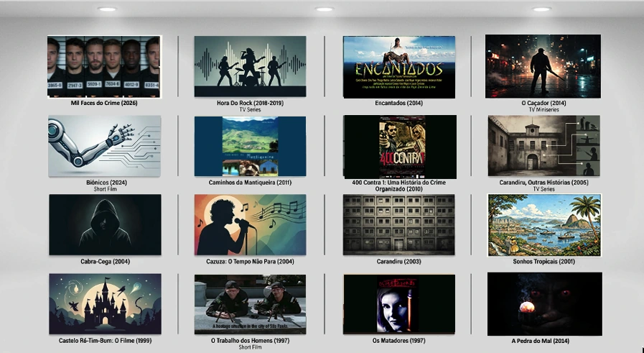Select the Caminhos da Mantiqueira landscape poster
The image size is (644, 353).
point(250,146)
